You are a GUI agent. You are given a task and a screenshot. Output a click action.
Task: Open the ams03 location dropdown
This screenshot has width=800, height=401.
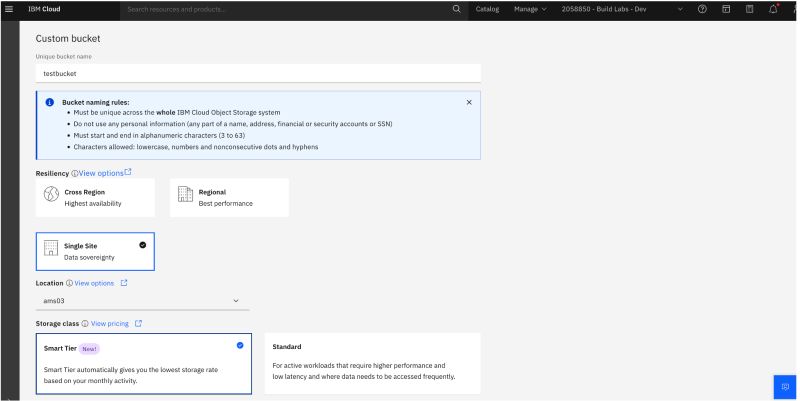142,301
